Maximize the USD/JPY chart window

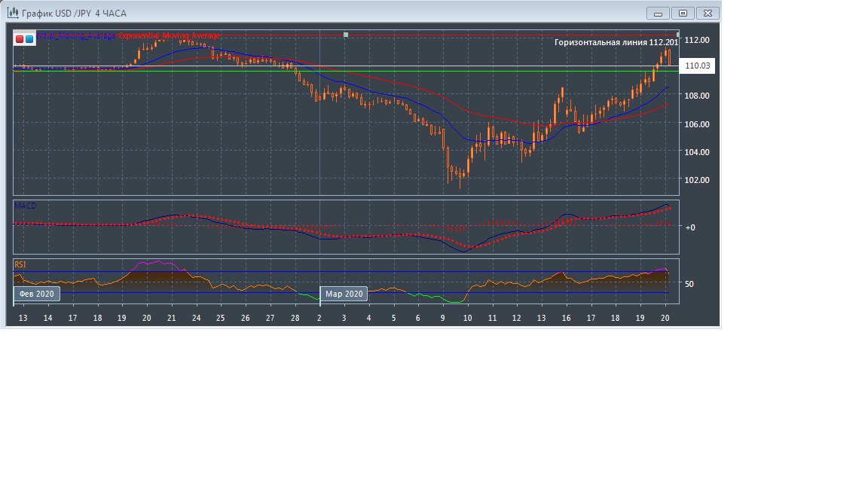click(683, 13)
